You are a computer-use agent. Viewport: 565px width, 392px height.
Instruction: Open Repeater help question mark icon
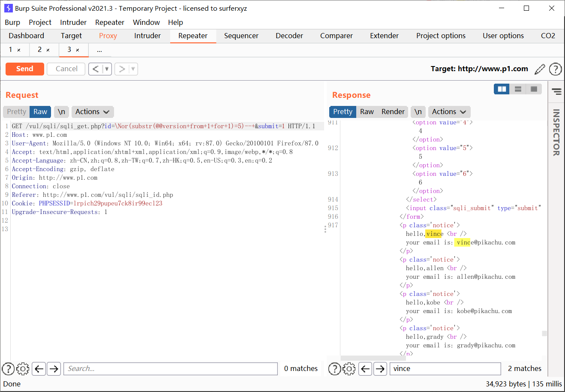pos(556,69)
